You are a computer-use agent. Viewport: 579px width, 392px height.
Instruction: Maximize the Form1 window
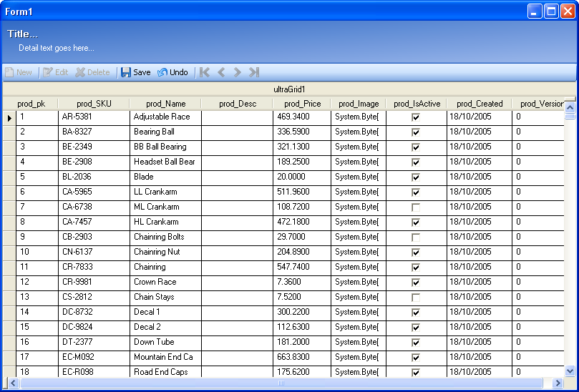551,11
